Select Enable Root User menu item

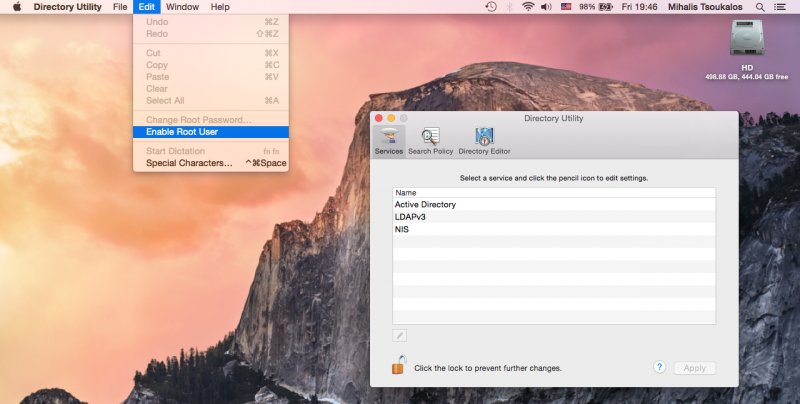182,131
